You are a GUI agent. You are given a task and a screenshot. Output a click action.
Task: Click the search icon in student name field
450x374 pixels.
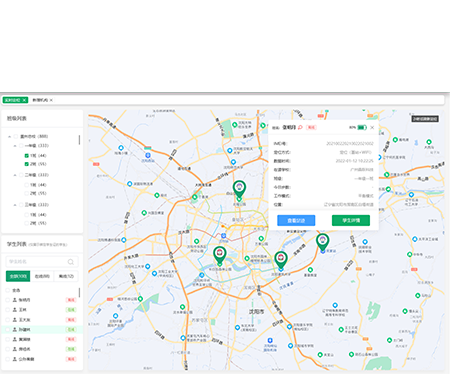[71, 262]
